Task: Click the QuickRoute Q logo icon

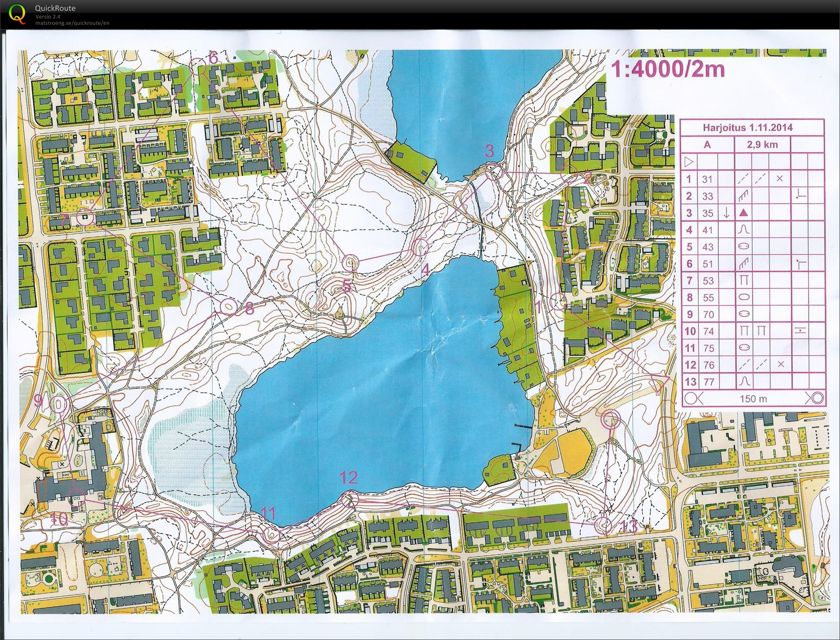Action: [17, 13]
